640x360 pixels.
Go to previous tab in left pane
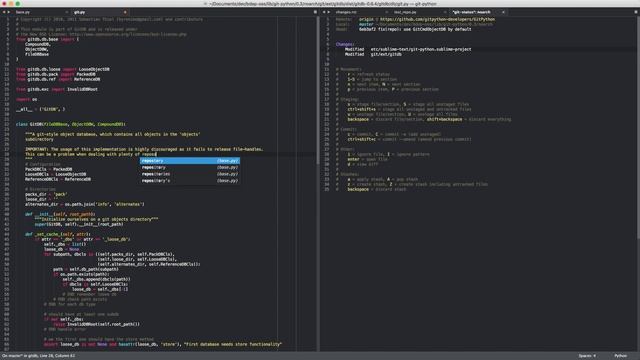4,12
